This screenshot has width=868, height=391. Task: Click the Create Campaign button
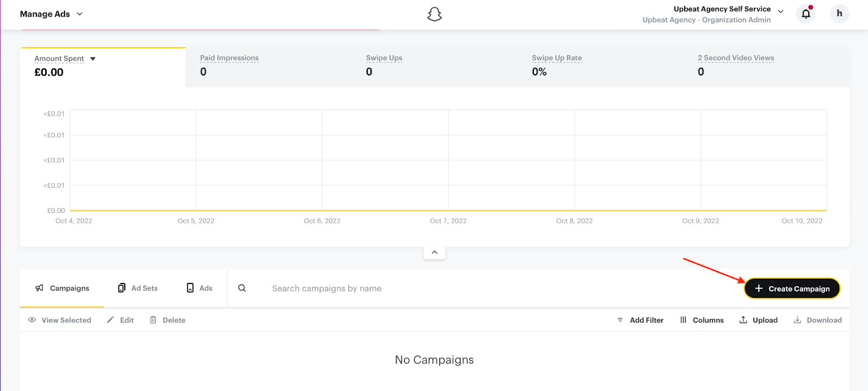click(x=792, y=288)
